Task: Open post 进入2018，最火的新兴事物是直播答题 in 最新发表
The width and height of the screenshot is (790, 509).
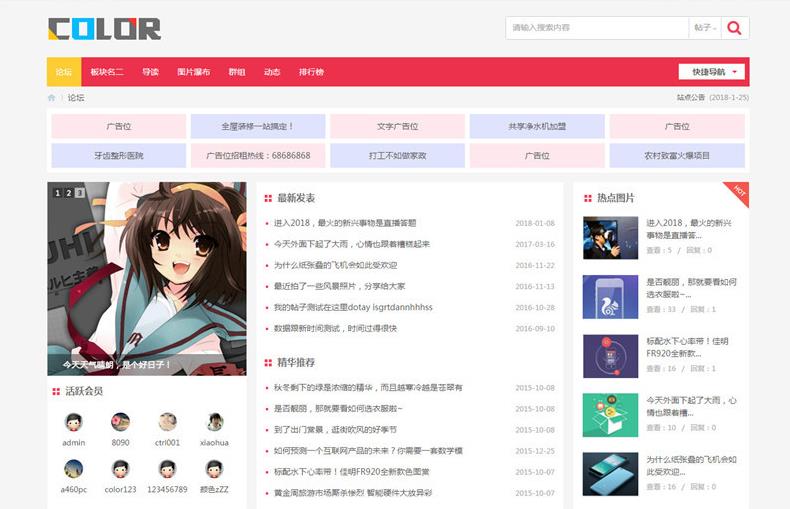Action: point(345,223)
